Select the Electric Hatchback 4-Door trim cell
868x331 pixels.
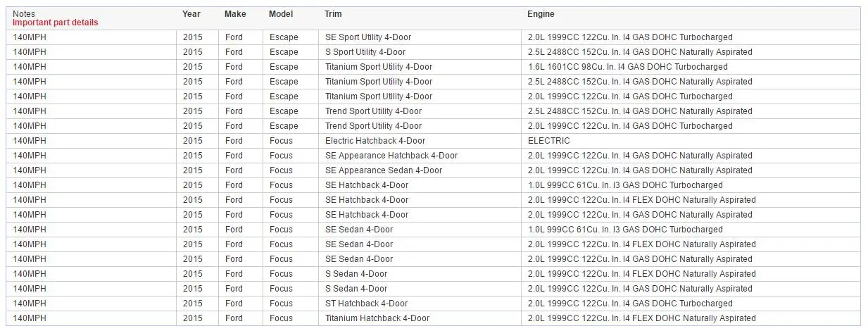coord(375,141)
